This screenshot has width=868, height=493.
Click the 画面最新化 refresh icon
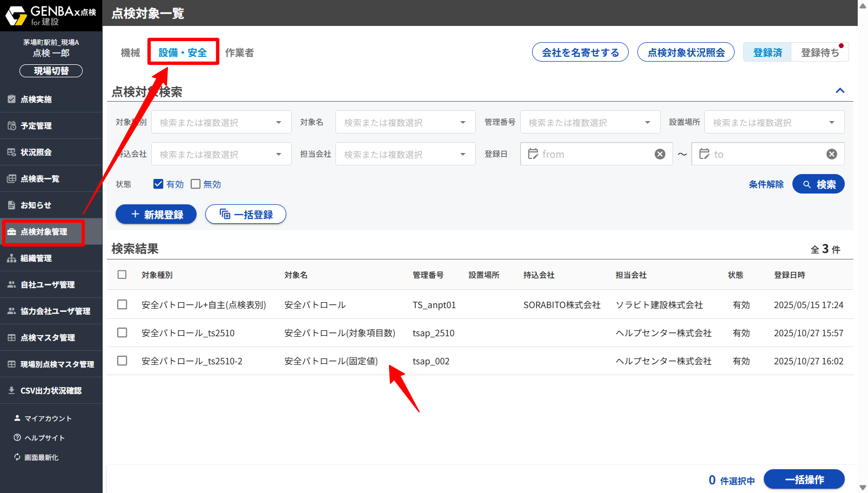tap(17, 457)
